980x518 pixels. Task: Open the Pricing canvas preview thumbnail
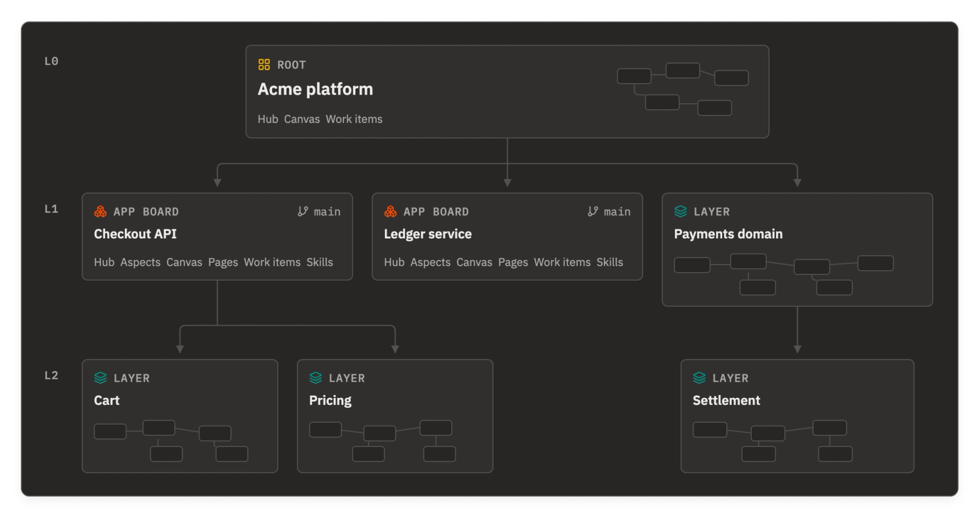pos(383,441)
